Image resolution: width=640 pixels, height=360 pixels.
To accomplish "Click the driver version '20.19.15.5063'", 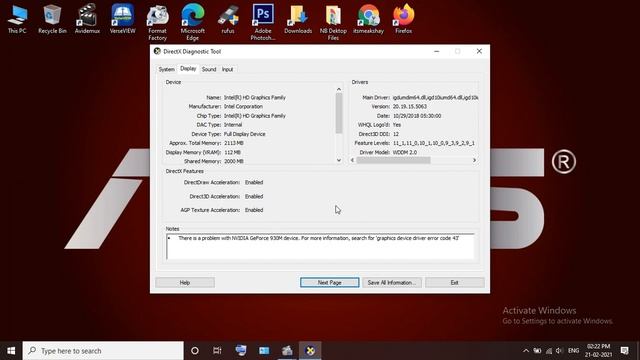I will coord(410,107).
